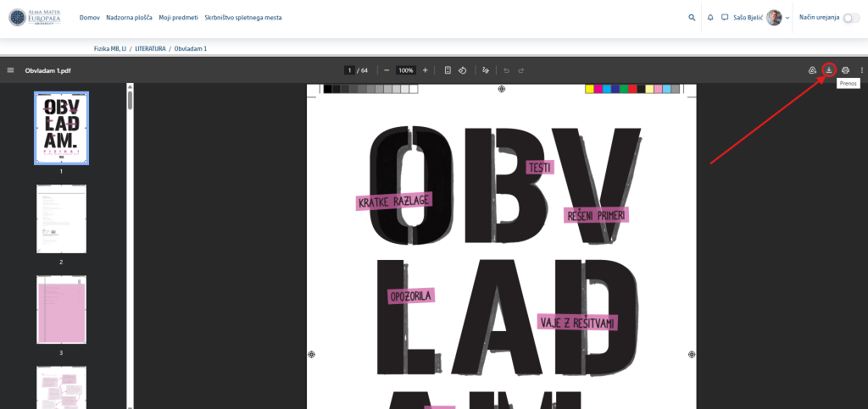Select the page 2 thumbnail
Viewport: 868px width, 409px height.
[61, 218]
